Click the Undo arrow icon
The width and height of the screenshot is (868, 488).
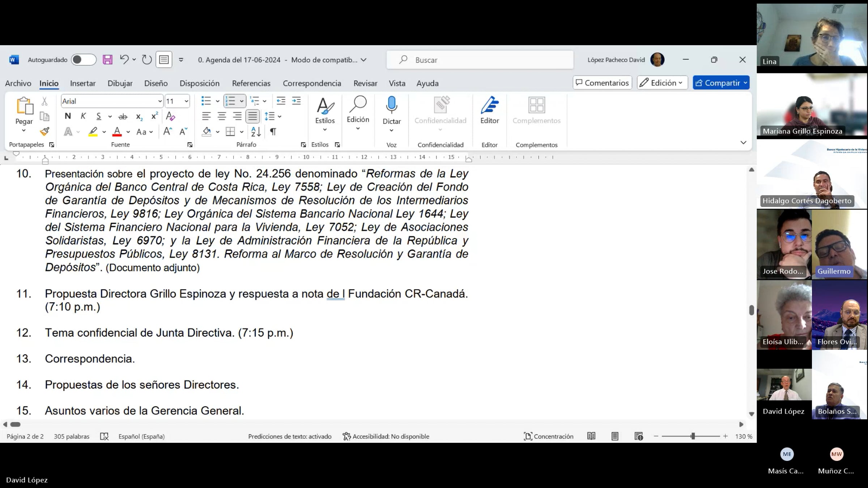coord(124,59)
